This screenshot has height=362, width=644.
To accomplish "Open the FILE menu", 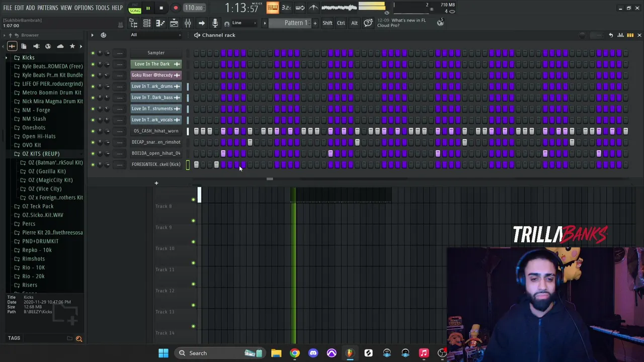I will [8, 8].
